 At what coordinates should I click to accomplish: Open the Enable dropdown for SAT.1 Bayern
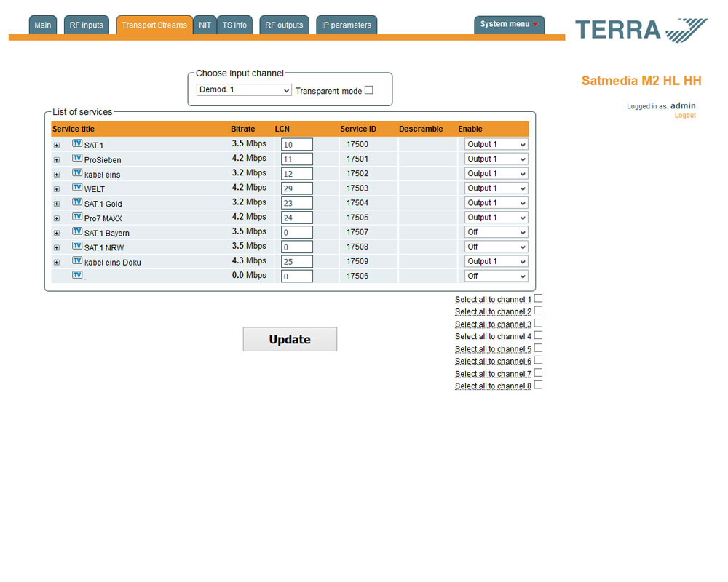point(496,232)
